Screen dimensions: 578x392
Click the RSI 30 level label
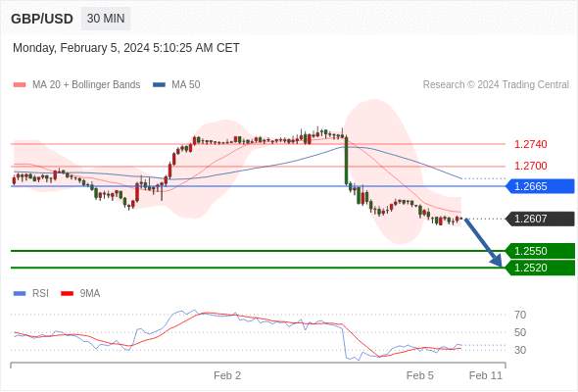pyautogui.click(x=520, y=350)
